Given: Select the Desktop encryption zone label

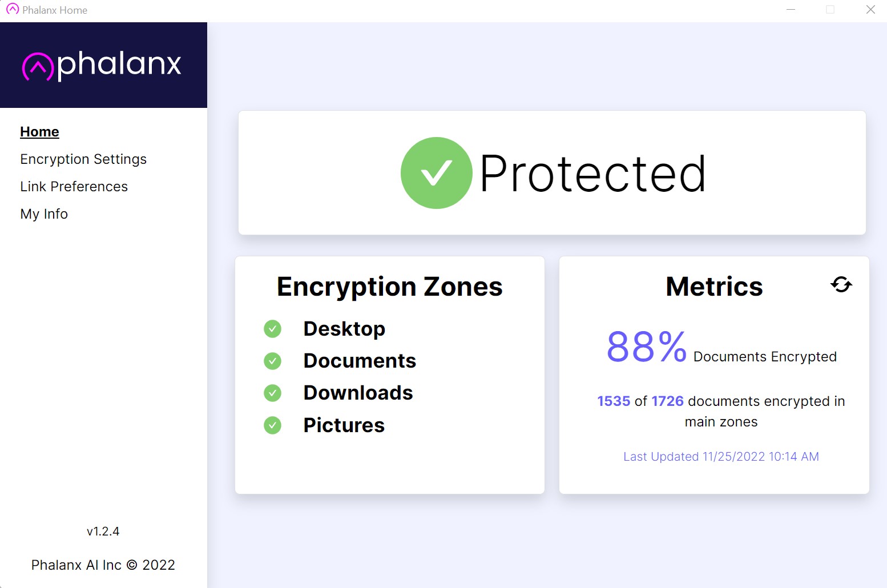Looking at the screenshot, I should click(344, 329).
